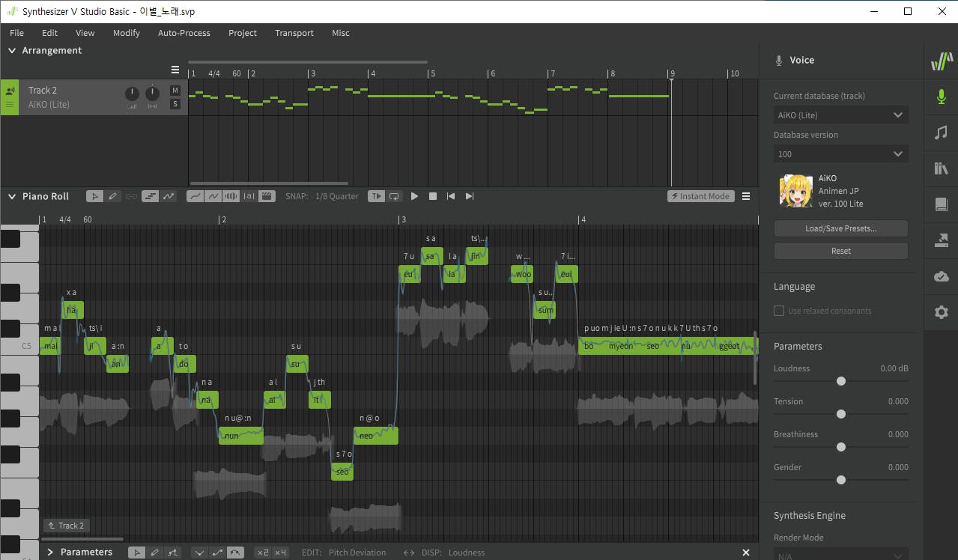Toggle the loop playback icon

pos(394,196)
